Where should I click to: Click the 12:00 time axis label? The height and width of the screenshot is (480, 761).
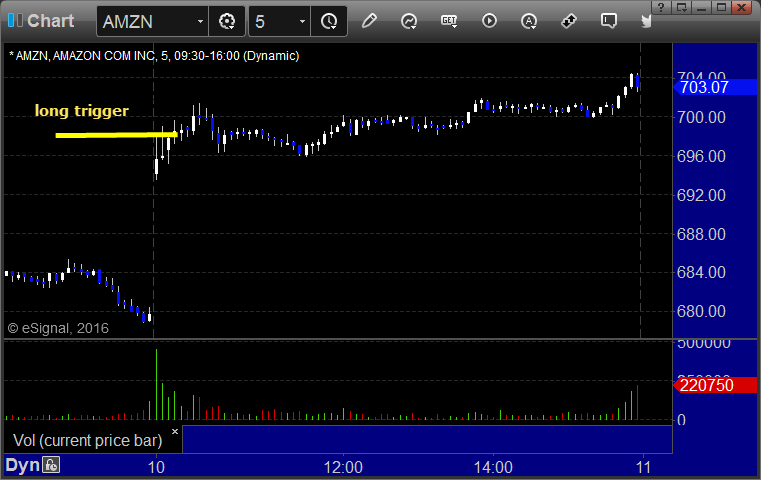(x=343, y=467)
